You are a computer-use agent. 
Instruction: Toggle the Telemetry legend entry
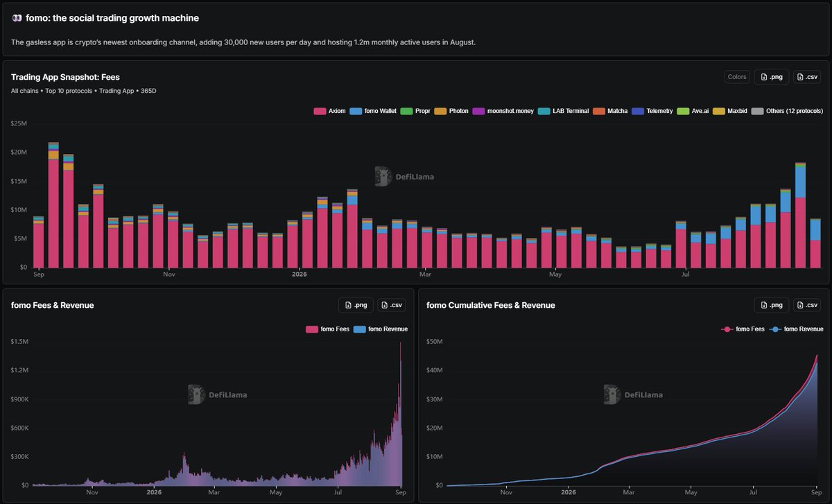tap(652, 111)
